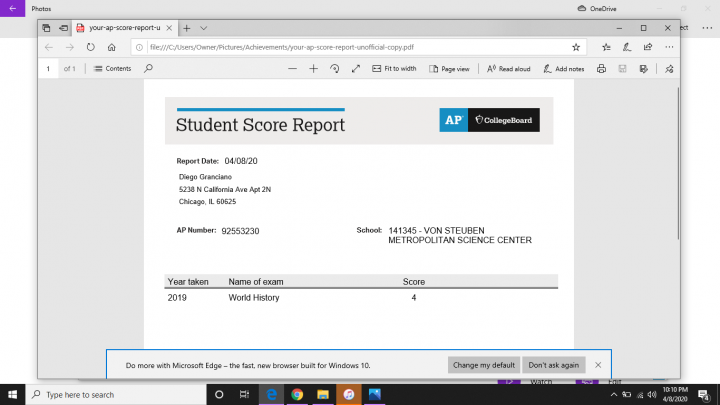The image size is (720, 405).
Task: Open File Explorer from taskbar
Action: pos(323,394)
